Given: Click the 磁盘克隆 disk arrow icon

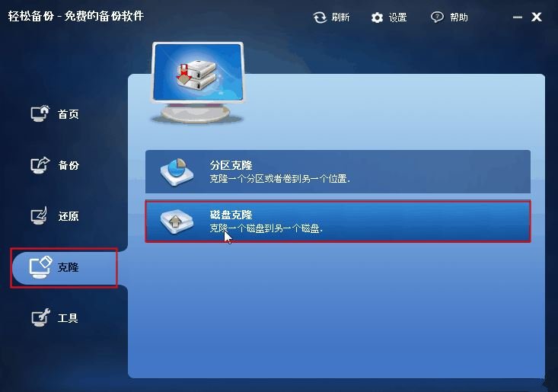Looking at the screenshot, I should point(177,221).
